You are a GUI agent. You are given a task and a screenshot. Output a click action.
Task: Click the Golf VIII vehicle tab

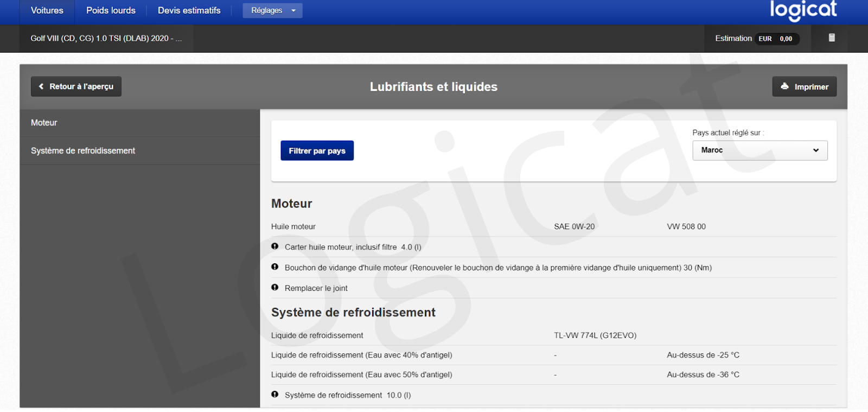pyautogui.click(x=106, y=39)
